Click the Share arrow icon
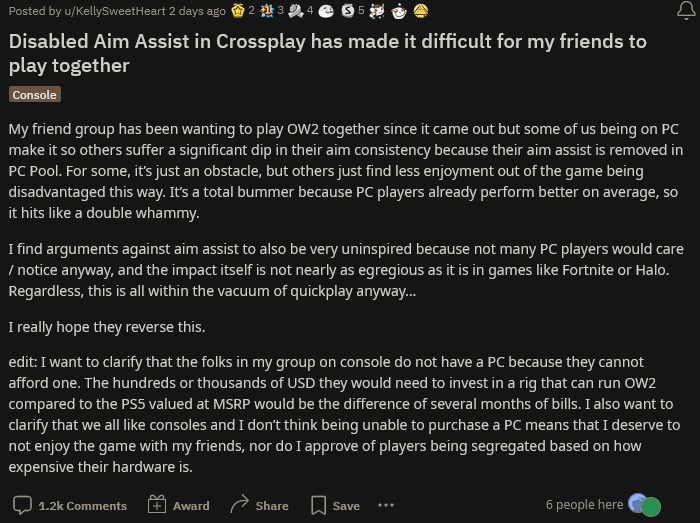 click(x=239, y=505)
